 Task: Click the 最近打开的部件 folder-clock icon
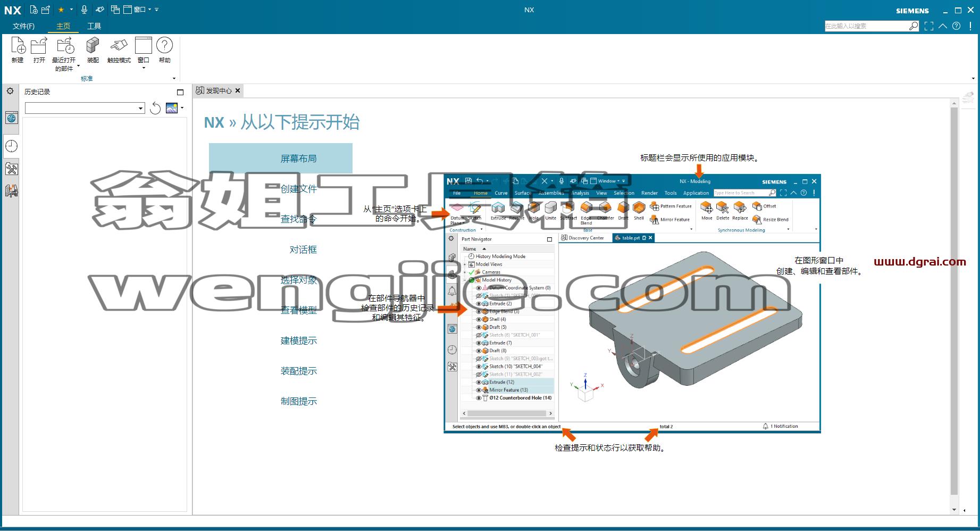65,46
